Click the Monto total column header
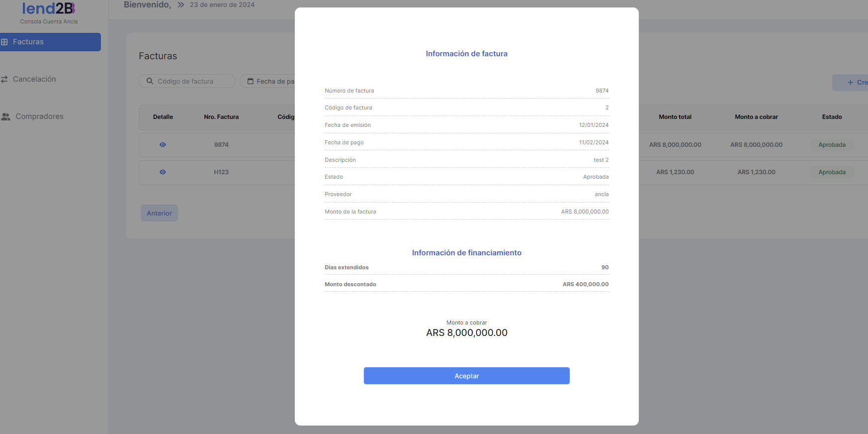Screen dimensions: 868x434 point(675,117)
